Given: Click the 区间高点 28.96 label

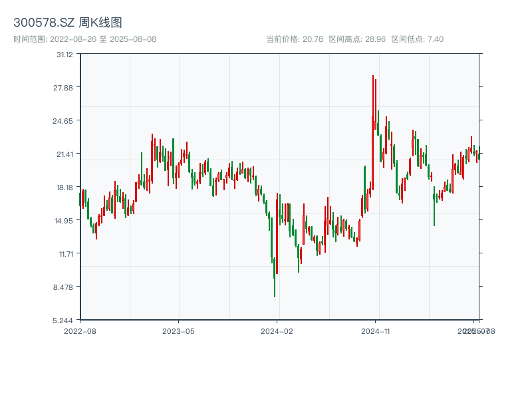Looking at the screenshot, I should [x=357, y=39].
